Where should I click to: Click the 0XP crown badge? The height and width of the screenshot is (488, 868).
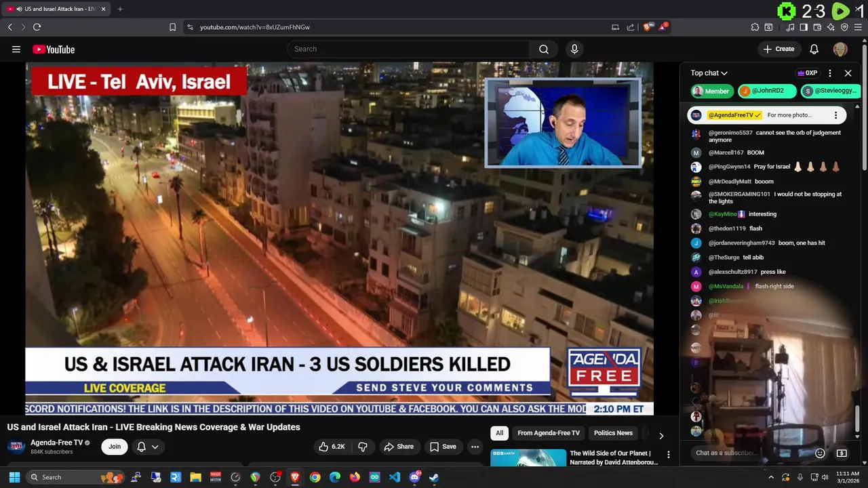(807, 73)
